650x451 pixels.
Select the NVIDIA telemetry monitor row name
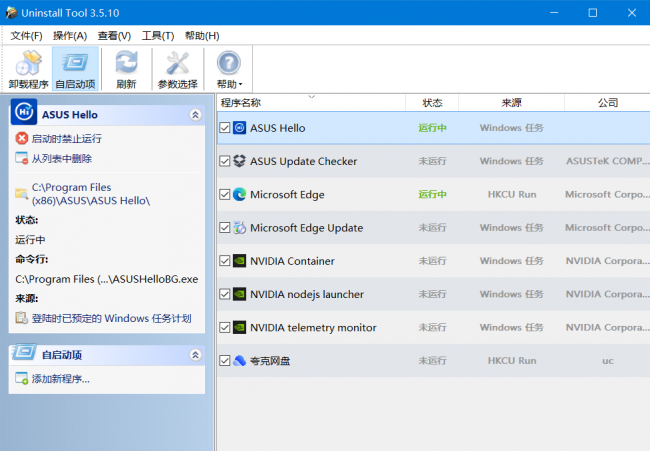(313, 328)
